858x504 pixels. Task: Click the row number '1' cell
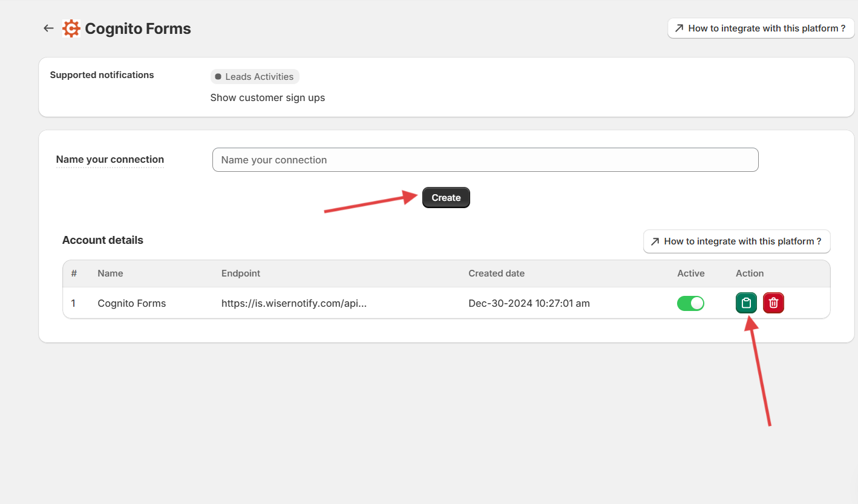point(73,303)
